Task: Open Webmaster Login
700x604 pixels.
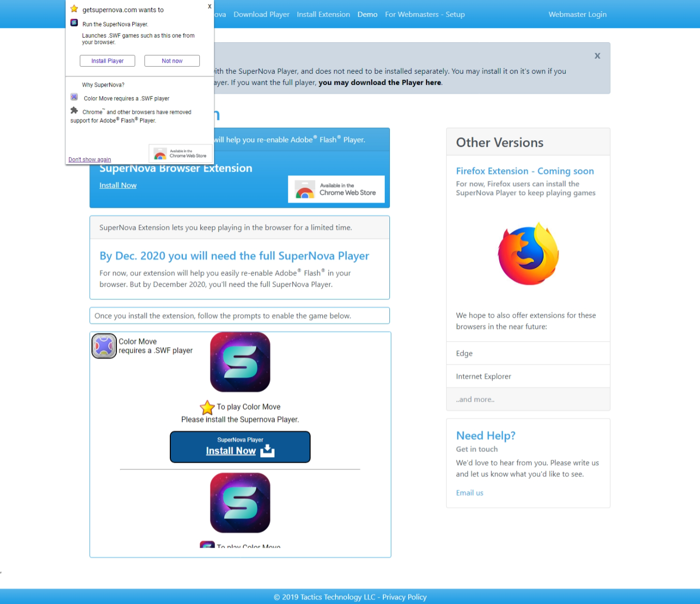Action: point(577,14)
